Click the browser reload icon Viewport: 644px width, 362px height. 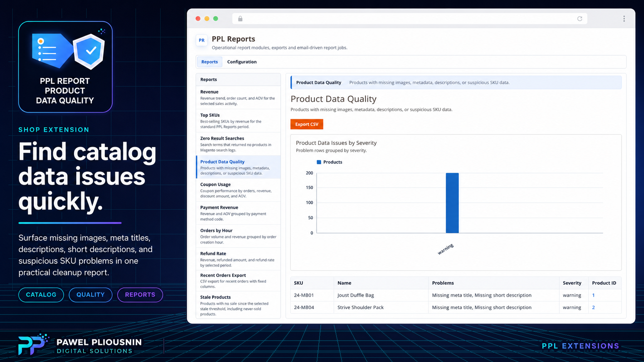click(x=579, y=18)
